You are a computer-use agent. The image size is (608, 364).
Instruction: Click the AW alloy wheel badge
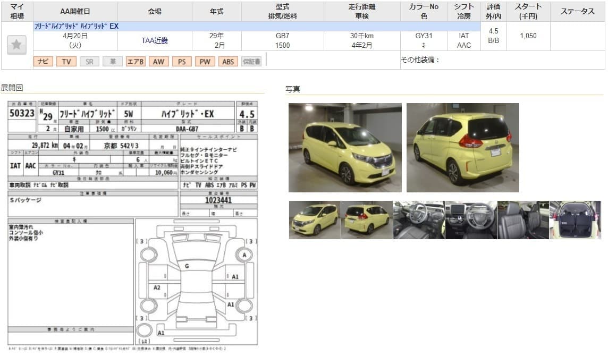pyautogui.click(x=158, y=62)
